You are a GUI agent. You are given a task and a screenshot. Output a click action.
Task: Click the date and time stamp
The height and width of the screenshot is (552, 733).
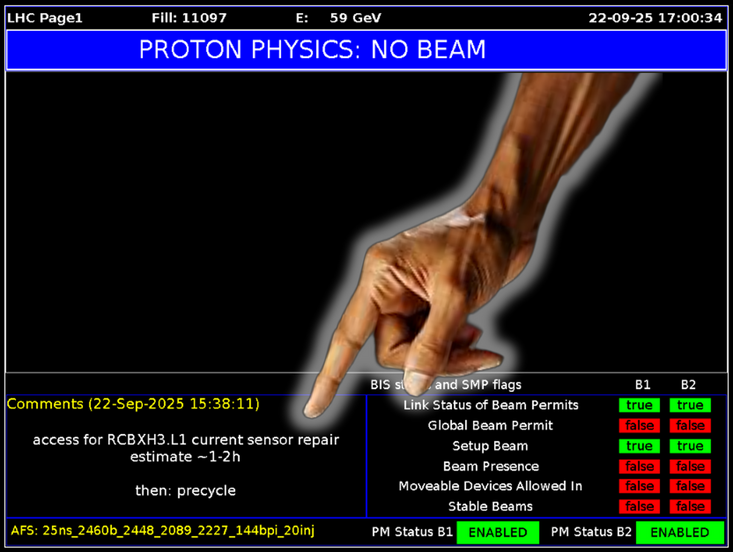point(655,18)
